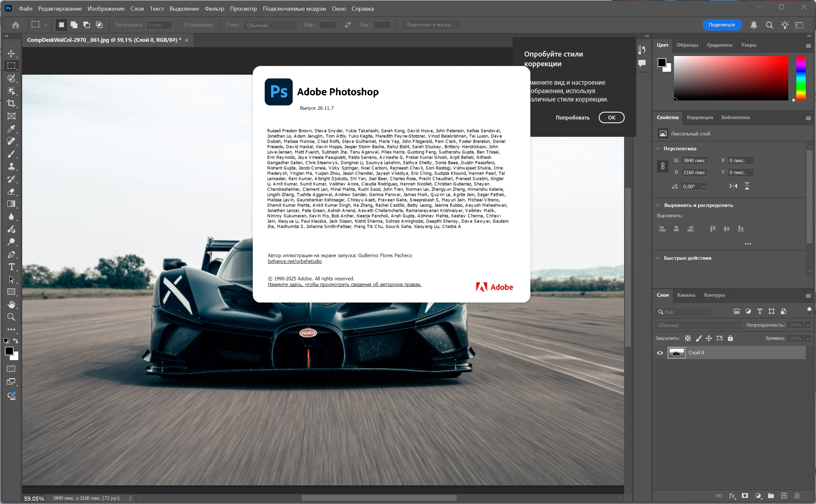Open the layer filter type dropdown Вид
This screenshot has height=504, width=816.
click(683, 312)
